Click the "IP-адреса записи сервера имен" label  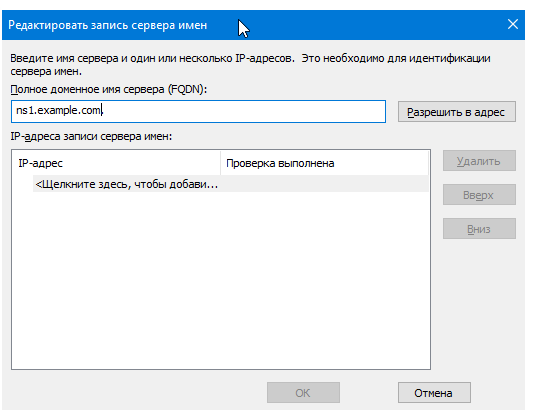click(91, 136)
